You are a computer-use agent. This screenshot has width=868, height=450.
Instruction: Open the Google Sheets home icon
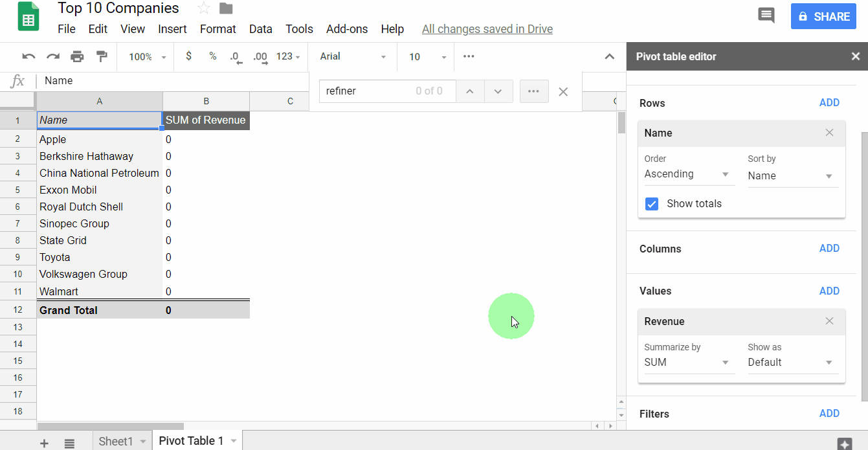tap(28, 17)
